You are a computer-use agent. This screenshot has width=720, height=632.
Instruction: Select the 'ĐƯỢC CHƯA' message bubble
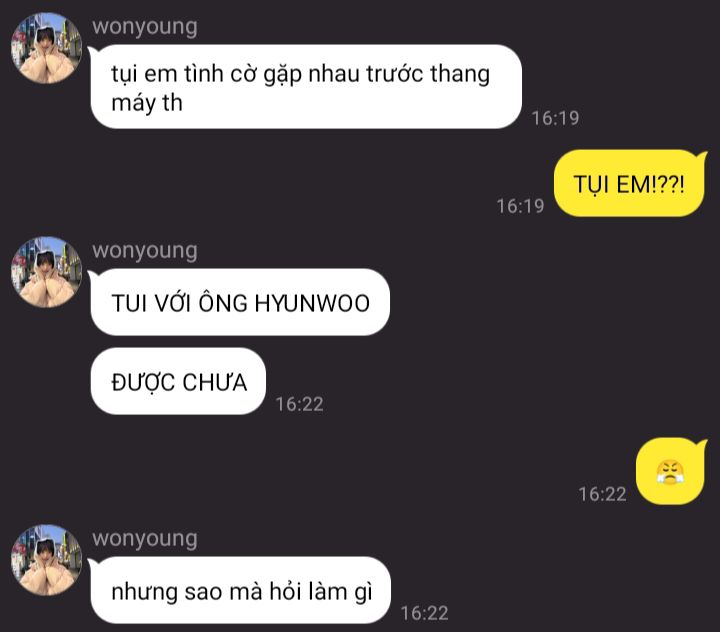[x=178, y=381]
